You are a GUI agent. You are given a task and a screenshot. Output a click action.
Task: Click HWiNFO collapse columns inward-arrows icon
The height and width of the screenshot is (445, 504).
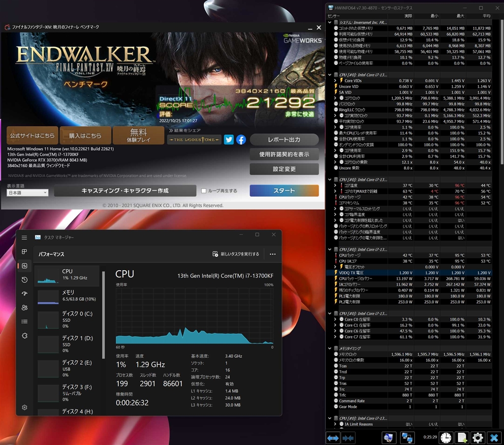pos(348,438)
